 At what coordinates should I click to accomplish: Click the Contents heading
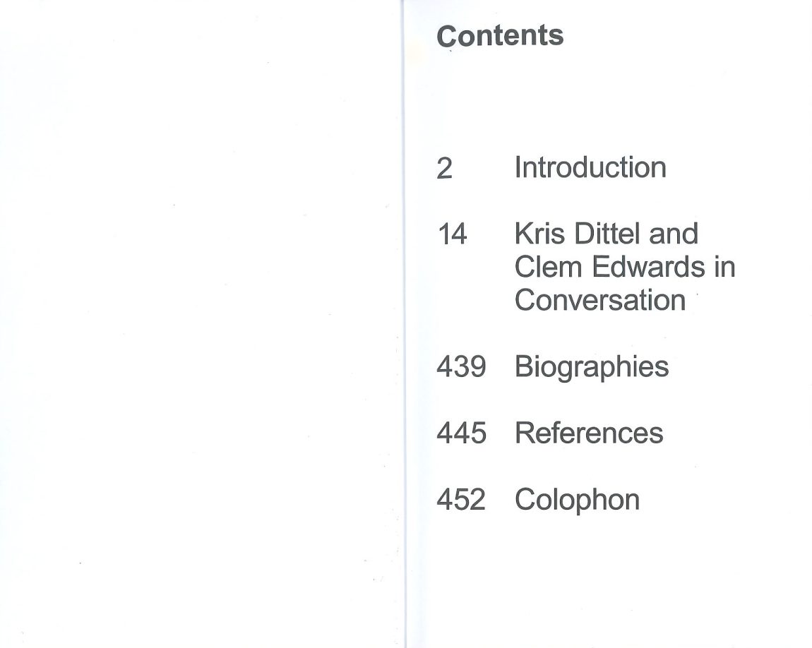pyautogui.click(x=500, y=35)
